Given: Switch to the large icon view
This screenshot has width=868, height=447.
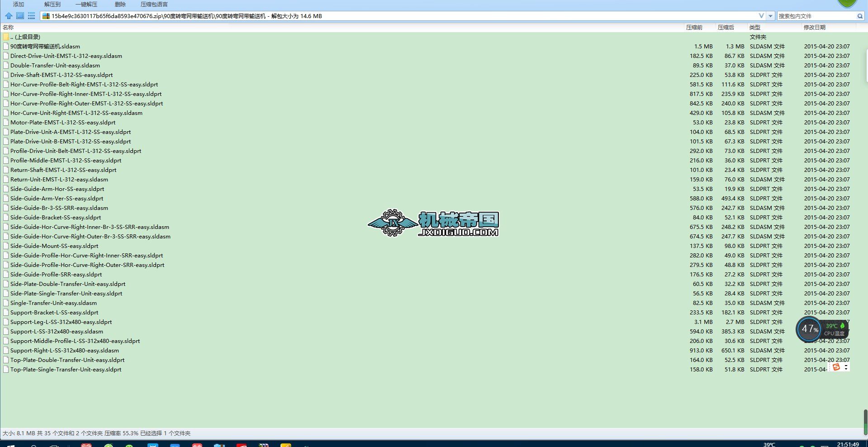Looking at the screenshot, I should (20, 16).
